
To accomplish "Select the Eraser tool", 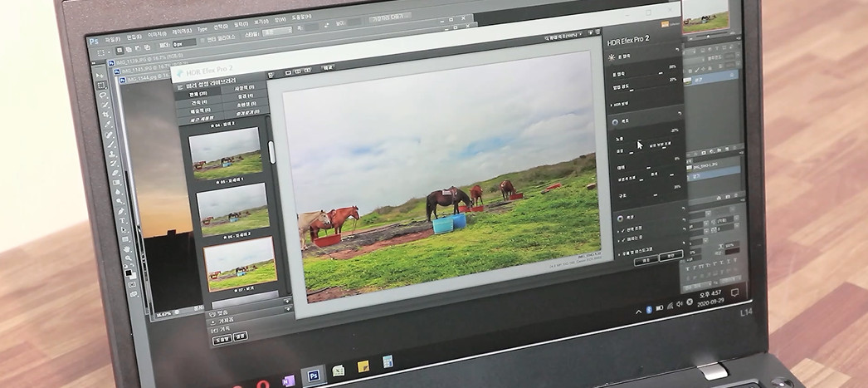I will coord(115,173).
